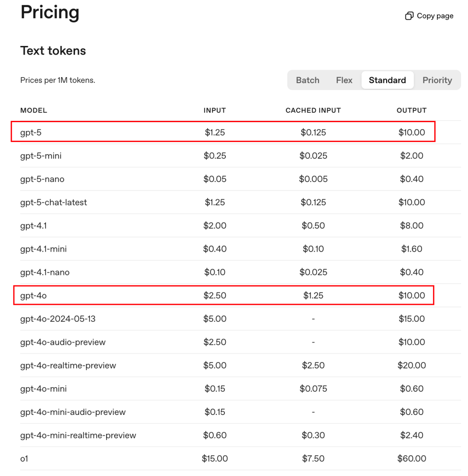Click the gpt-4o model name
The image size is (468, 476).
tap(33, 296)
